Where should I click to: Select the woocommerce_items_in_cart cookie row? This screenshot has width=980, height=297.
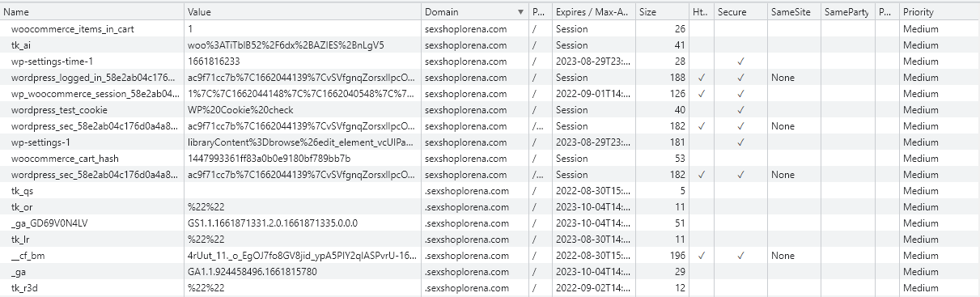tap(490, 29)
